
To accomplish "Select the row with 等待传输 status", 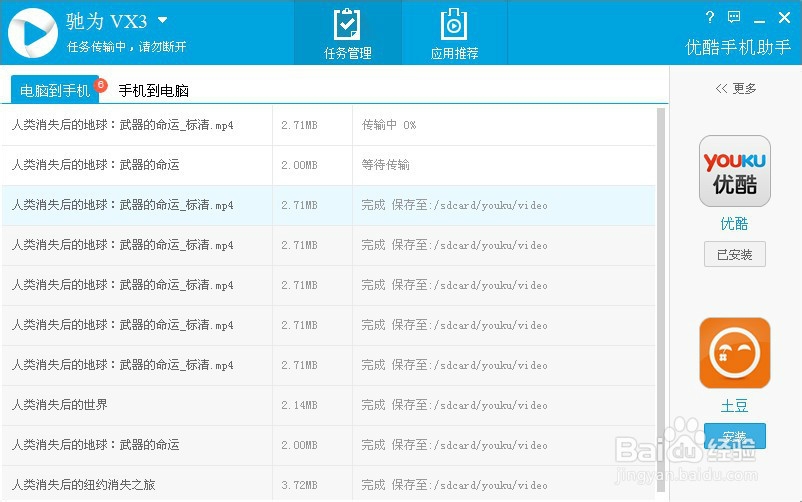I will point(328,165).
